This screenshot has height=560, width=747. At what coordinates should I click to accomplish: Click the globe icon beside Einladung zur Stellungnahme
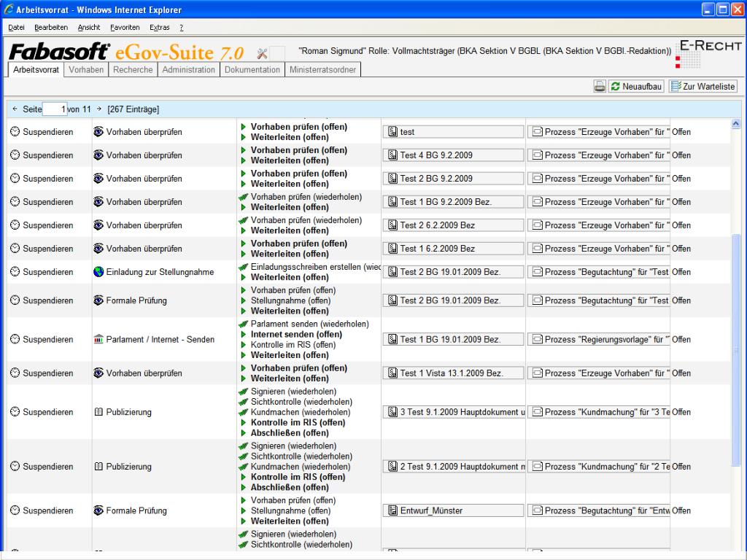tap(98, 271)
